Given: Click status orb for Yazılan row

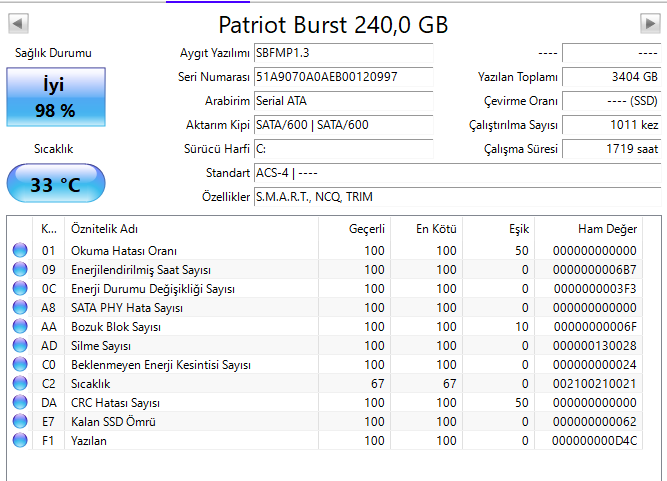Looking at the screenshot, I should [20, 440].
